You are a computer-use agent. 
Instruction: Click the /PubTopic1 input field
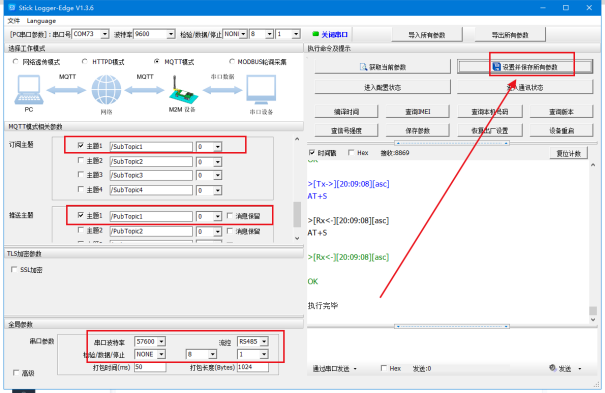(x=151, y=216)
